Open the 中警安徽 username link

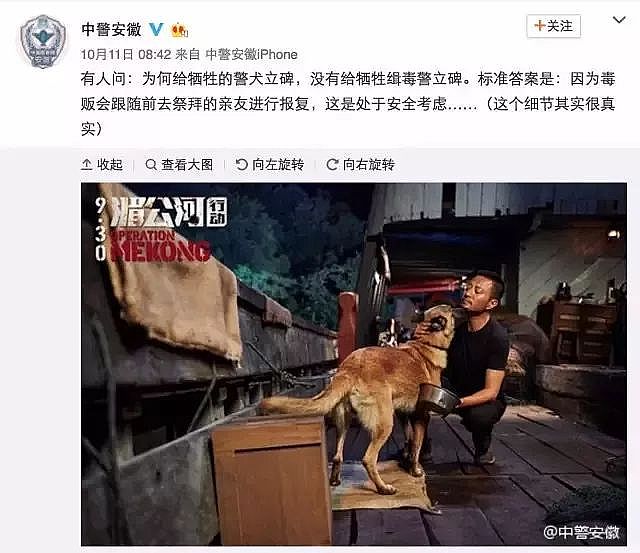pyautogui.click(x=111, y=29)
